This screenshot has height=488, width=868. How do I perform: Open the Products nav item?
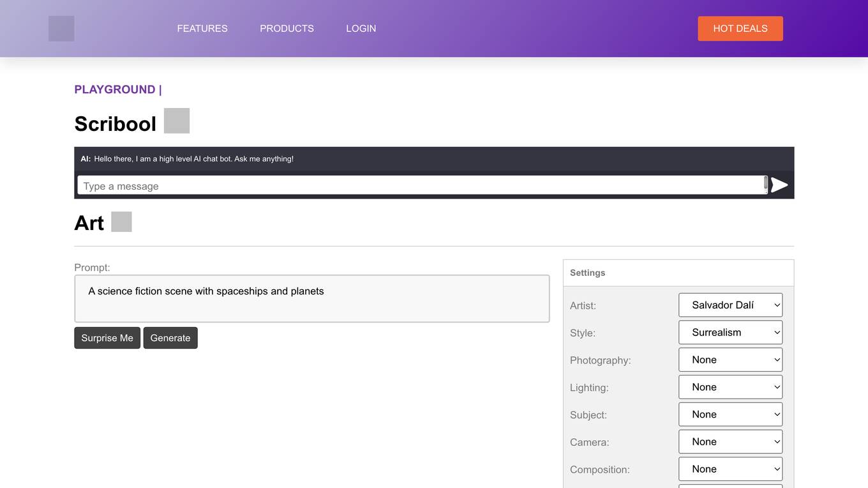(287, 29)
